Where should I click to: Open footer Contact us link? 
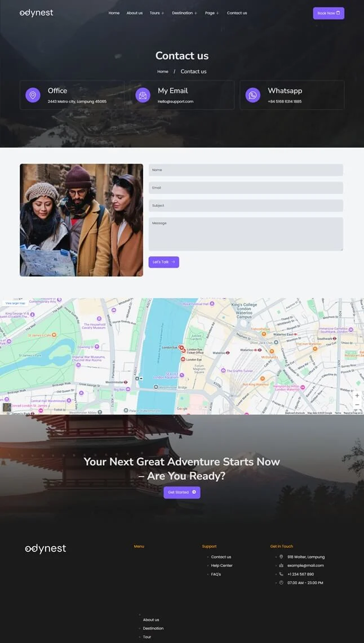(x=221, y=557)
